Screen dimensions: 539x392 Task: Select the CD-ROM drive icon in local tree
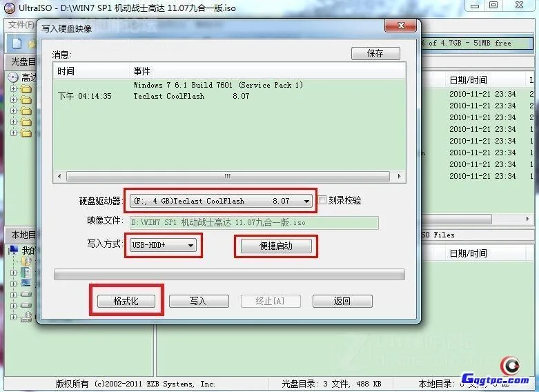pos(26,317)
